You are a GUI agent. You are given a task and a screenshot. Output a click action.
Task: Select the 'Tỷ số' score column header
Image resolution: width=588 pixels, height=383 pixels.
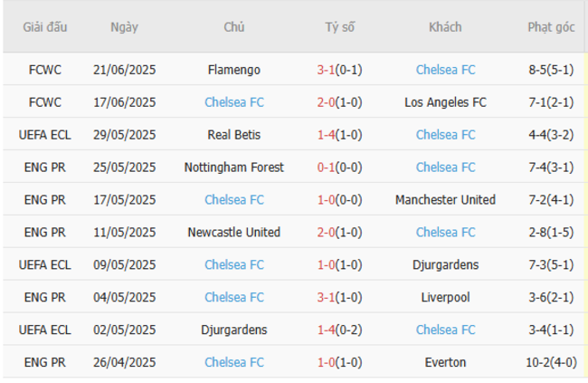339,27
